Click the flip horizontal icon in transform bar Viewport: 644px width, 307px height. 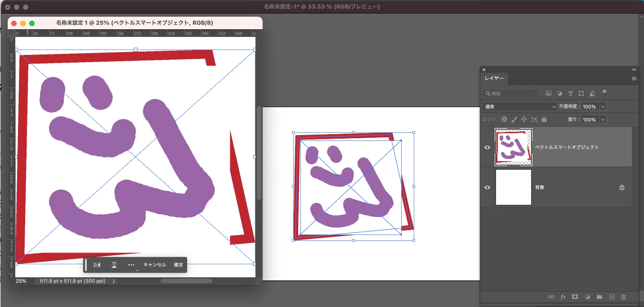point(97,265)
